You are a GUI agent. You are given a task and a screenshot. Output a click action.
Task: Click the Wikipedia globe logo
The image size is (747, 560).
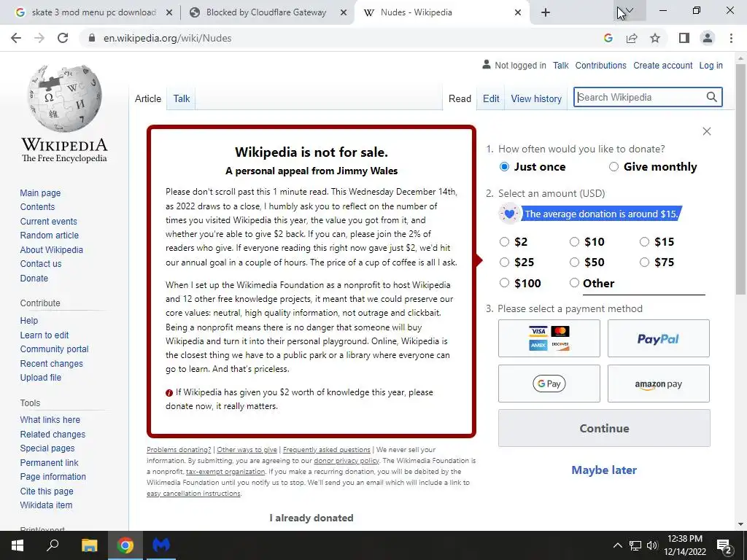pos(64,98)
